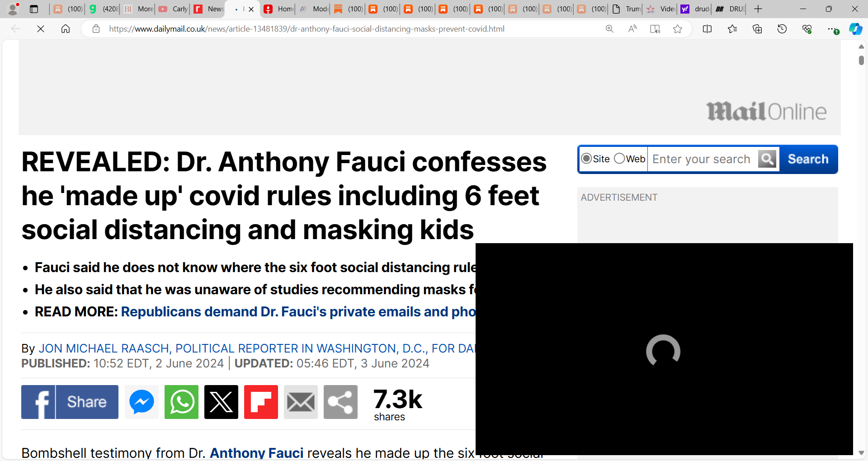The height and width of the screenshot is (461, 868).
Task: Open the Favorites list
Action: pos(732,29)
